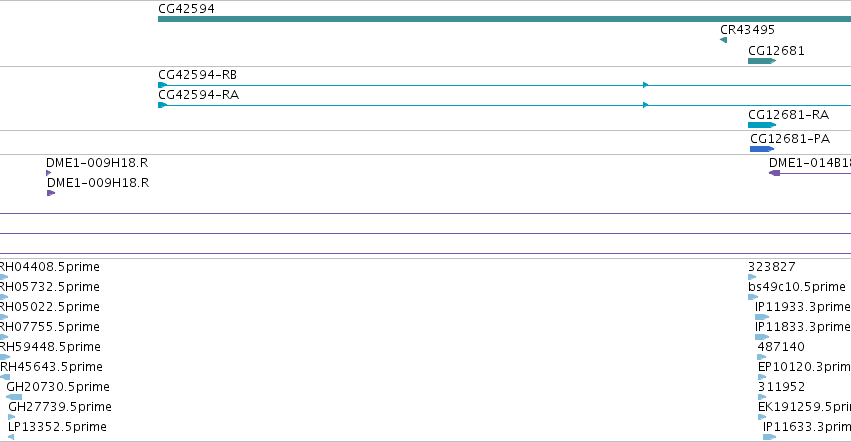Image resolution: width=851 pixels, height=442 pixels.
Task: Select the long teal CG42594 gene bar
Action: click(504, 19)
